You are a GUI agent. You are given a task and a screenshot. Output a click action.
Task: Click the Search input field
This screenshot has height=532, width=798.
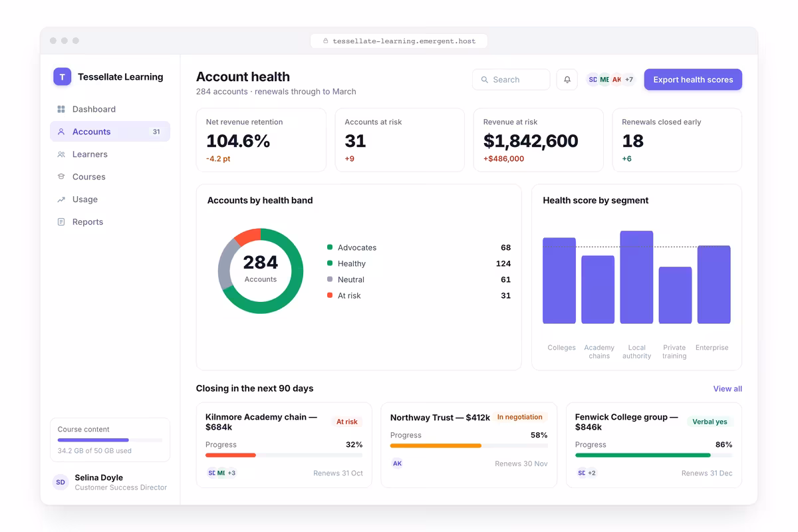(511, 80)
